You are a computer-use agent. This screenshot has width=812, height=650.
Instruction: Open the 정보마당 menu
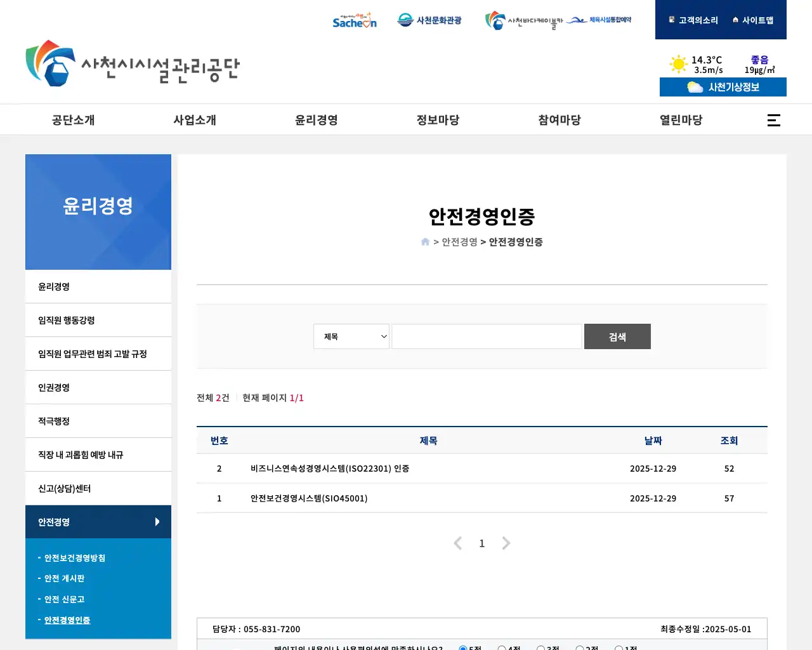click(x=438, y=120)
